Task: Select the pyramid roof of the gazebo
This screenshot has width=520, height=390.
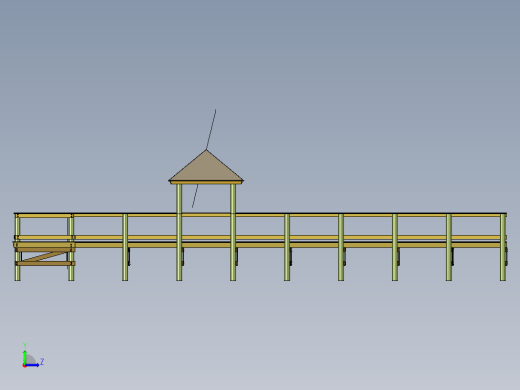Action: 206,166
